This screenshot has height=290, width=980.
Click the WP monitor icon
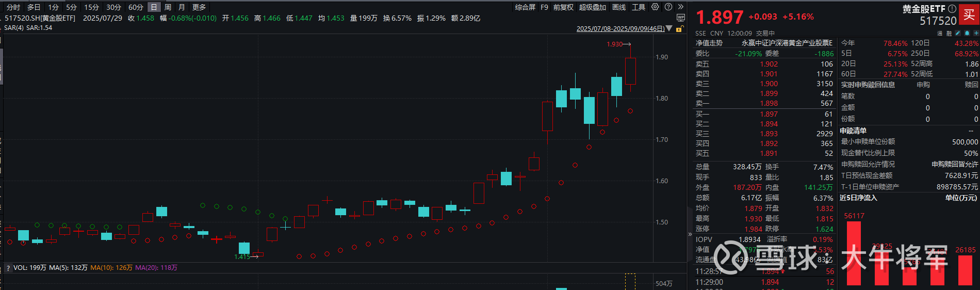coord(681,18)
